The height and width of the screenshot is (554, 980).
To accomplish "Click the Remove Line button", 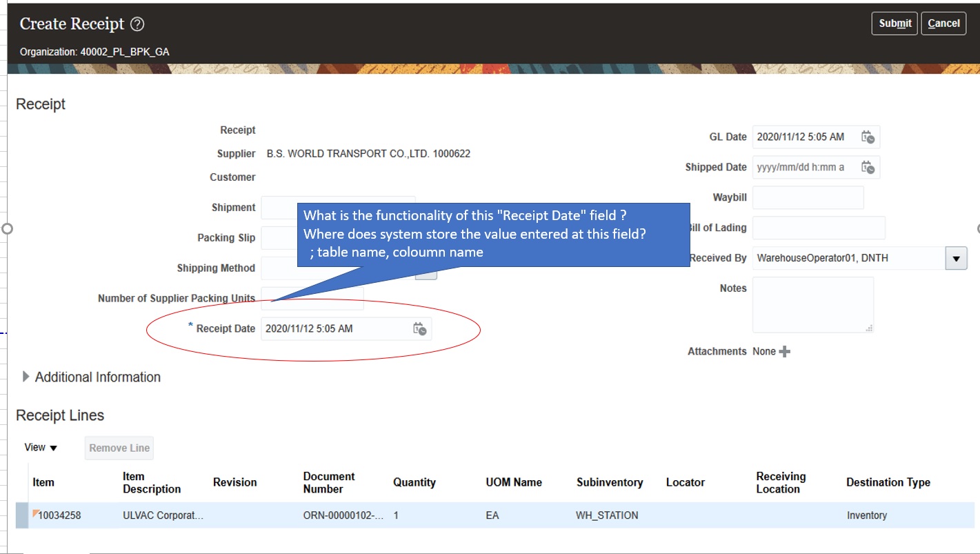I will 118,447.
